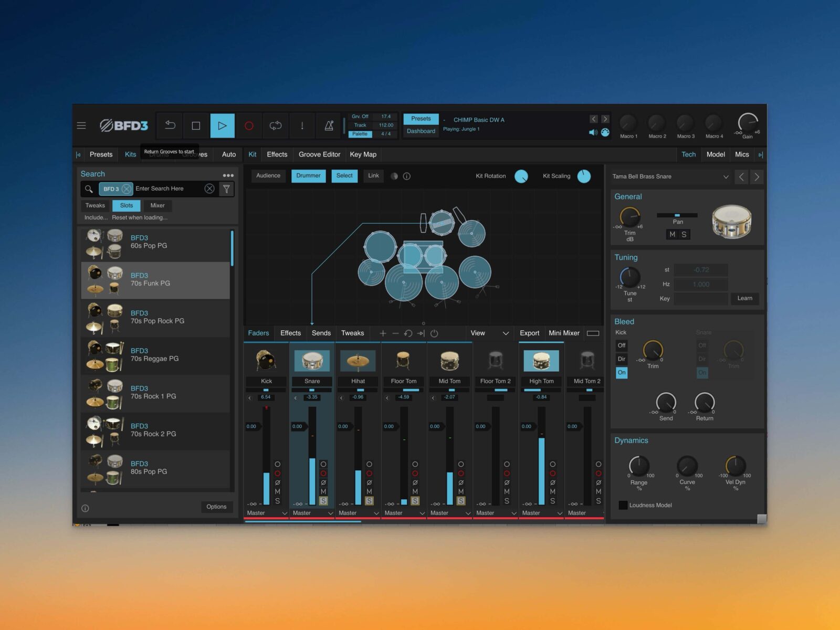The image size is (840, 630).
Task: Open the hamburger main menu
Action: (81, 125)
